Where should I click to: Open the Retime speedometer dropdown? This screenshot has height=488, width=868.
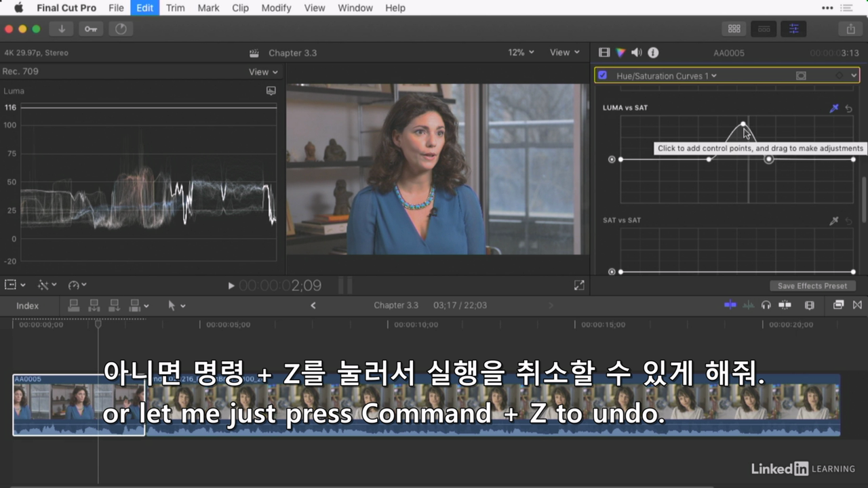pos(77,285)
